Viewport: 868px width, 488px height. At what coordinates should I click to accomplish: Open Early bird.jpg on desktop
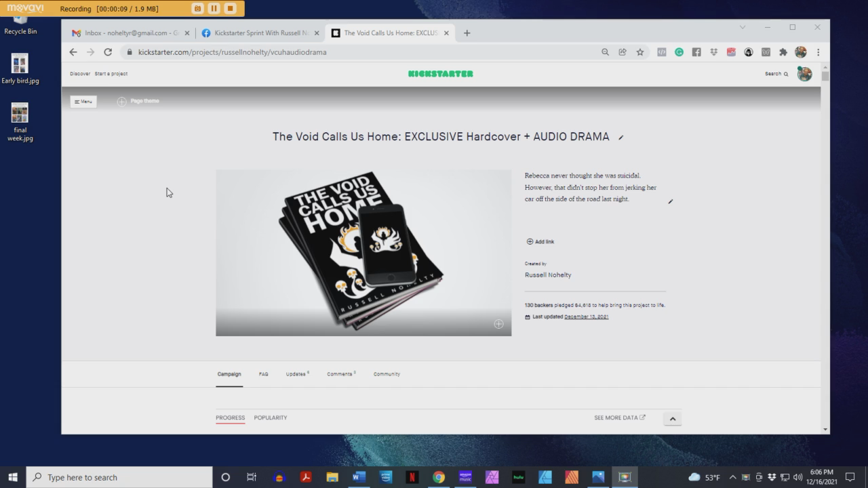(20, 68)
